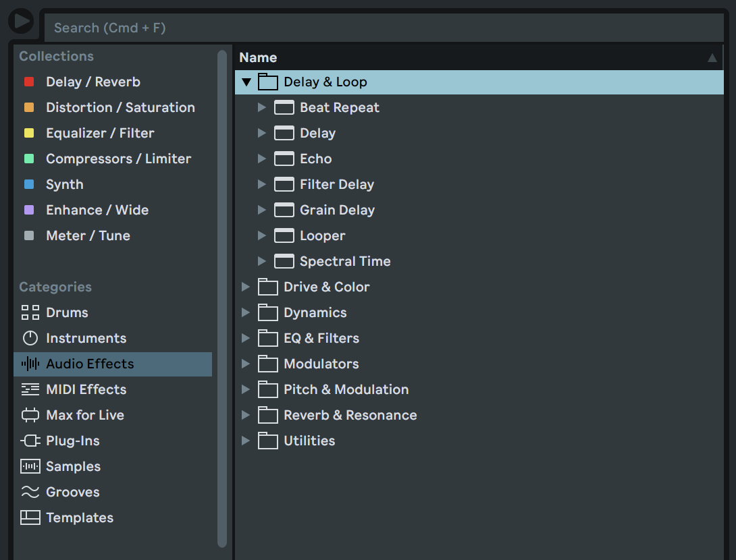This screenshot has width=736, height=560.
Task: Open the Delay / Reverb collection
Action: [x=93, y=82]
